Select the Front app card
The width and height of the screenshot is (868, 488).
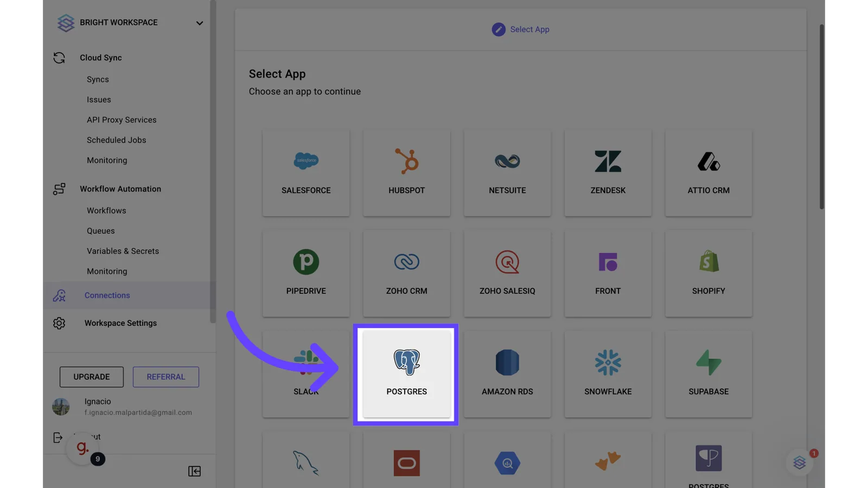coord(608,273)
